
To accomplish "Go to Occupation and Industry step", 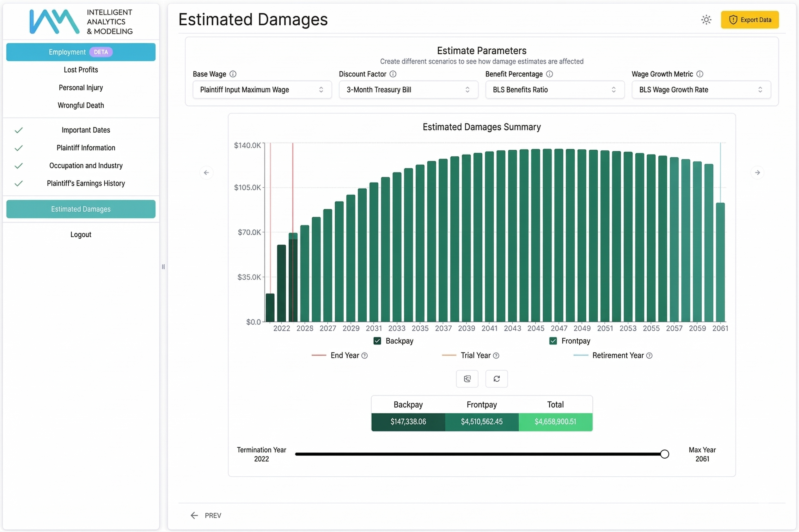I will pyautogui.click(x=86, y=166).
